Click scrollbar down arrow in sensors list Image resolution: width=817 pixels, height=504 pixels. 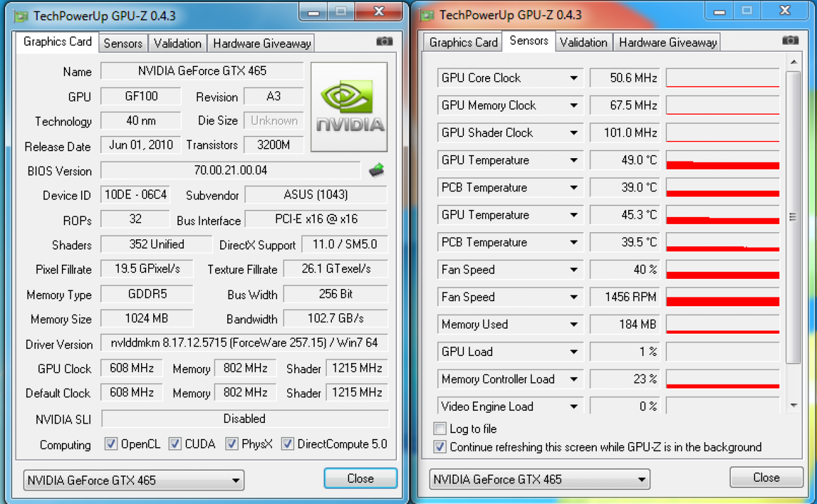click(793, 405)
